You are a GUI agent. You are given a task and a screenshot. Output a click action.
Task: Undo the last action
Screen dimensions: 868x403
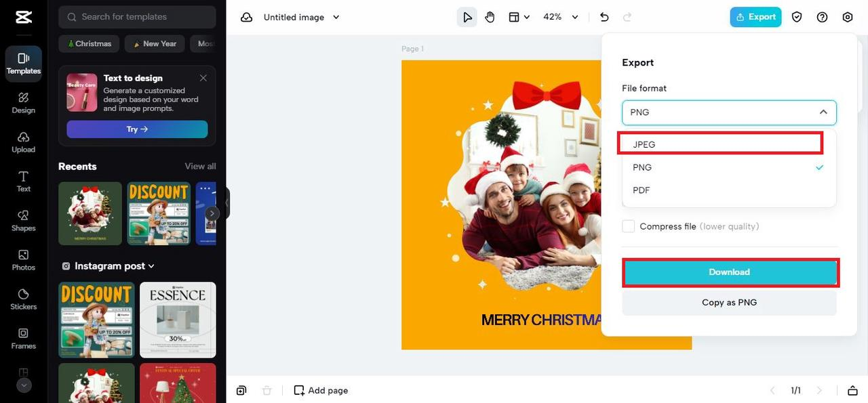pyautogui.click(x=604, y=17)
